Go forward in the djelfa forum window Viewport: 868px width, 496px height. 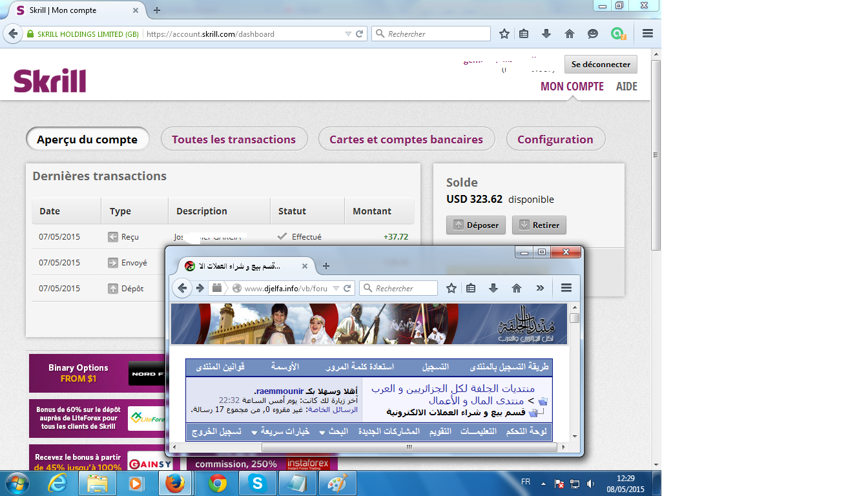(x=200, y=288)
